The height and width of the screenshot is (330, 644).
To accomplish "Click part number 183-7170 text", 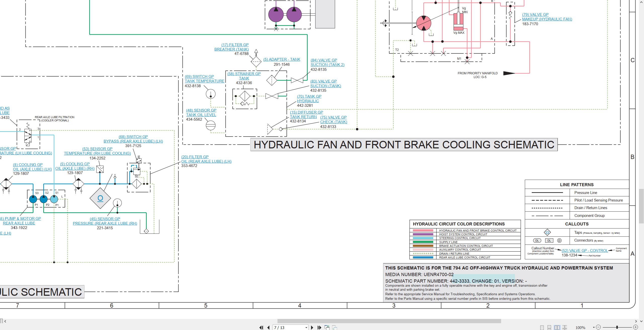I will (530, 24).
